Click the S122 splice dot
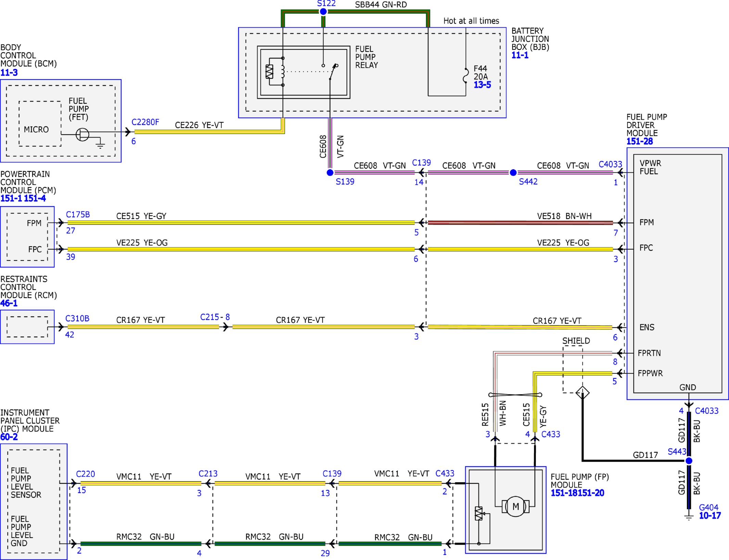This screenshot has width=729, height=560. click(323, 12)
